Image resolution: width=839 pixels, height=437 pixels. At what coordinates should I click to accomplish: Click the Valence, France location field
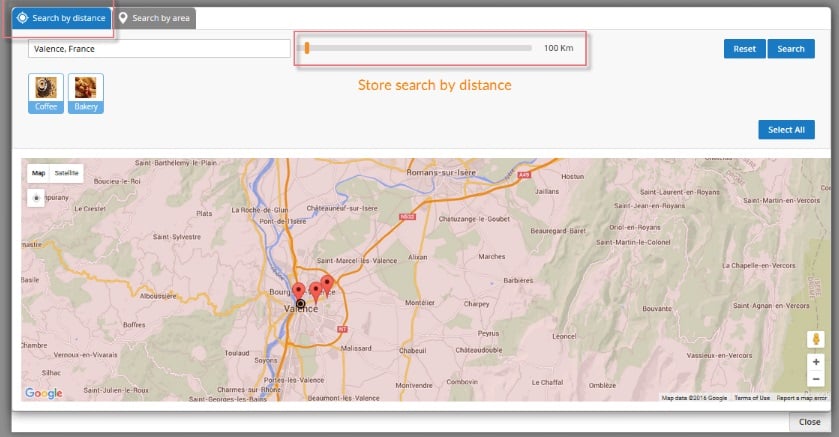[159, 49]
